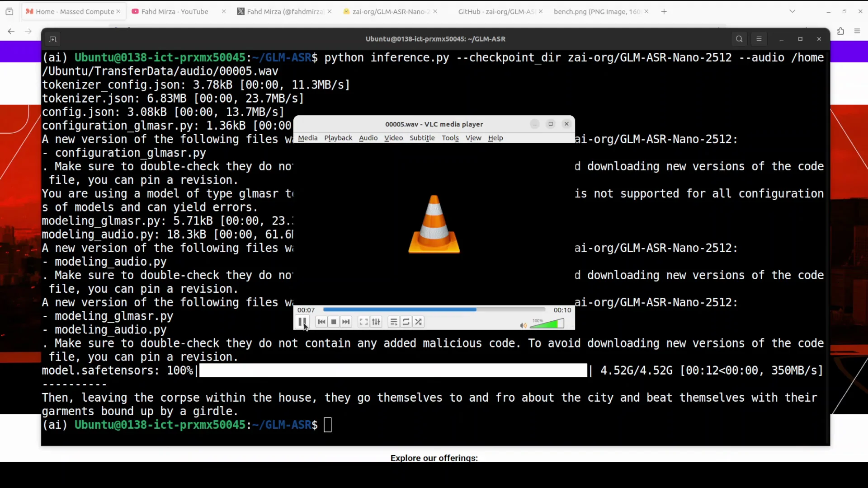Pause playback in VLC
This screenshot has width=868, height=488.
[x=302, y=321]
